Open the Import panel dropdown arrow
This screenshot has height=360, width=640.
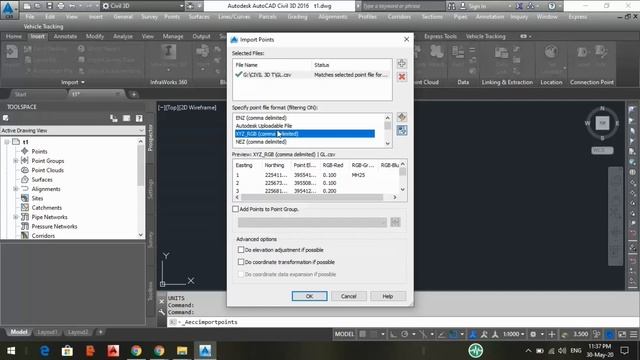tap(83, 82)
